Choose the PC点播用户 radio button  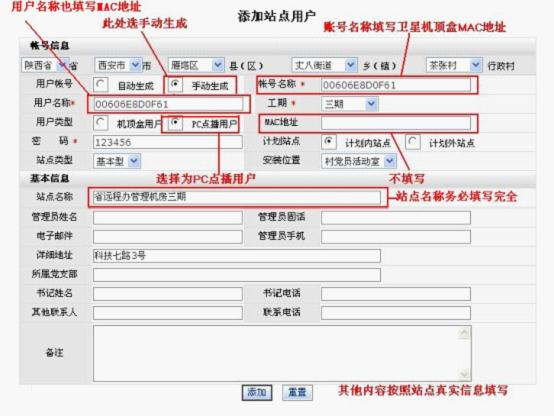pos(175,123)
